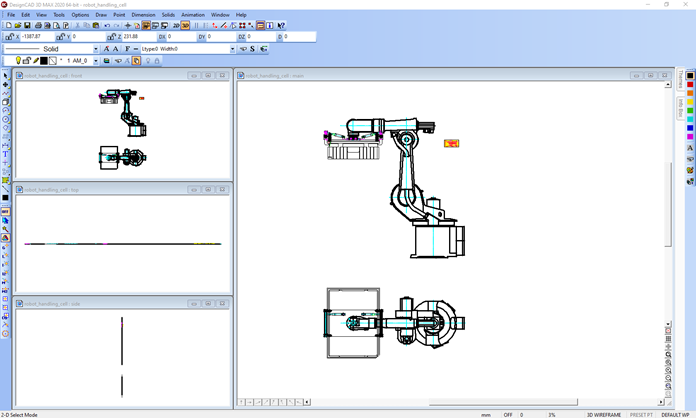This screenshot has width=696, height=418.
Task: Open the Solids menu
Action: point(167,15)
